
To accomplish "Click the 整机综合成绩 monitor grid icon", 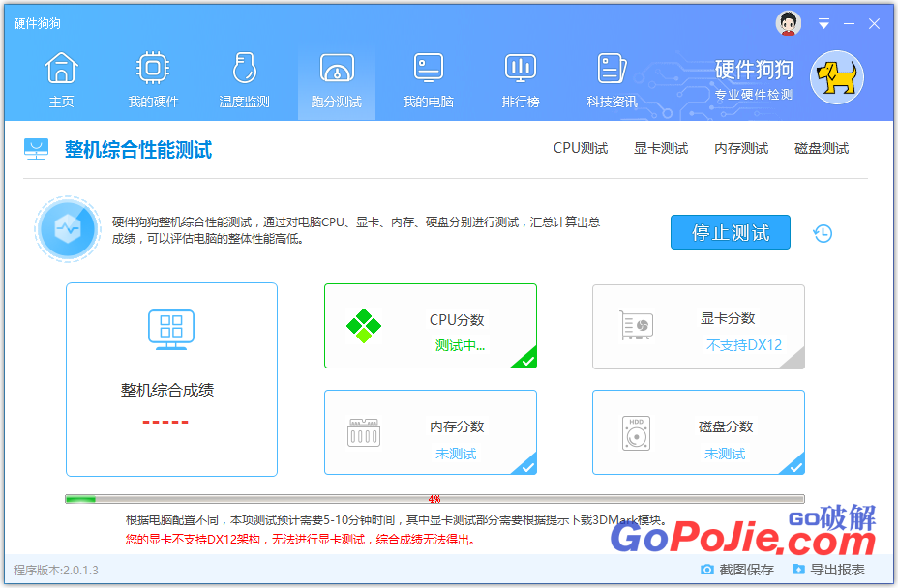I will (x=171, y=330).
